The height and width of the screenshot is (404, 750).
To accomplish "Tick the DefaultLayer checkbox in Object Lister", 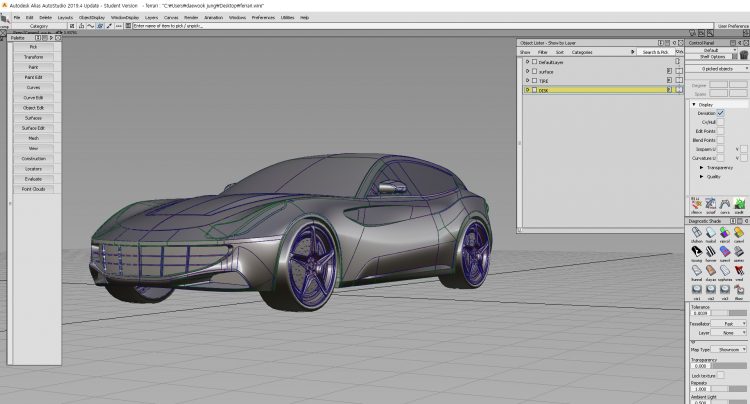I will pyautogui.click(x=534, y=62).
